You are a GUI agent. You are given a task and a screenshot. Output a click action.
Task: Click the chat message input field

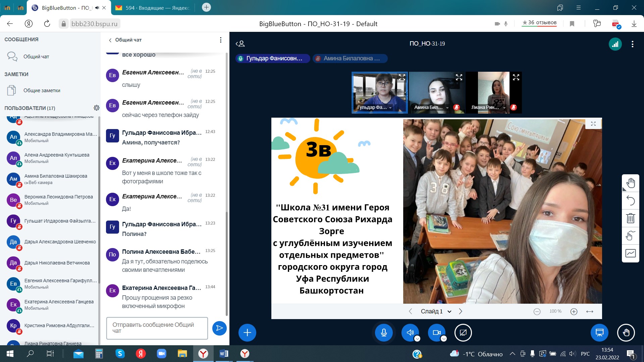click(x=157, y=328)
